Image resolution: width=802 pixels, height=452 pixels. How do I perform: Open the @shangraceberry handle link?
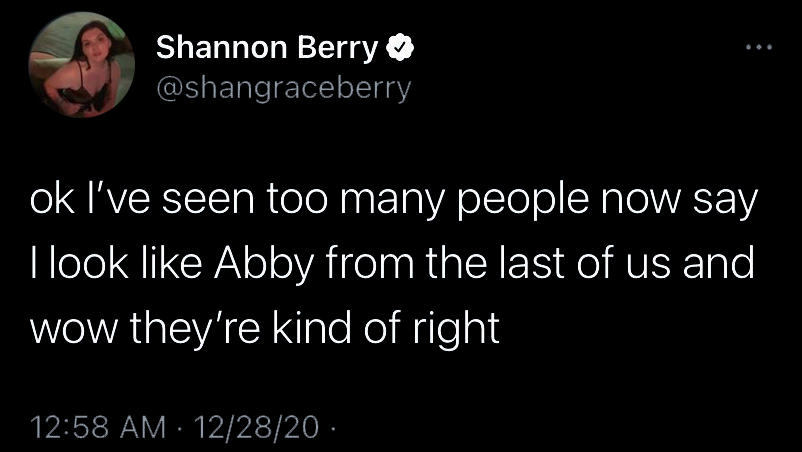pos(283,89)
